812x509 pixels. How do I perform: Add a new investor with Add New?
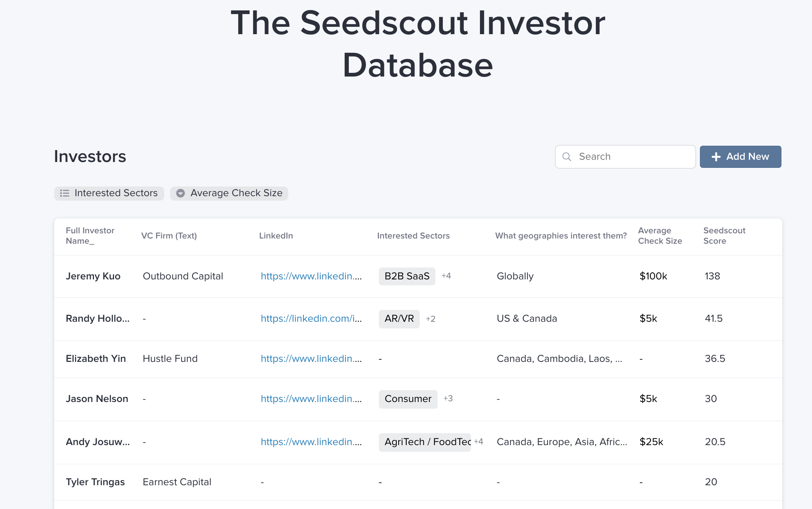(740, 157)
